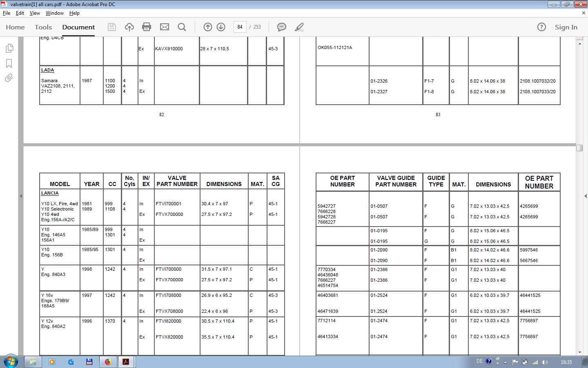588x368 pixels.
Task: Click the dimension 30.4 x 7 x 97
Action: 215,204
